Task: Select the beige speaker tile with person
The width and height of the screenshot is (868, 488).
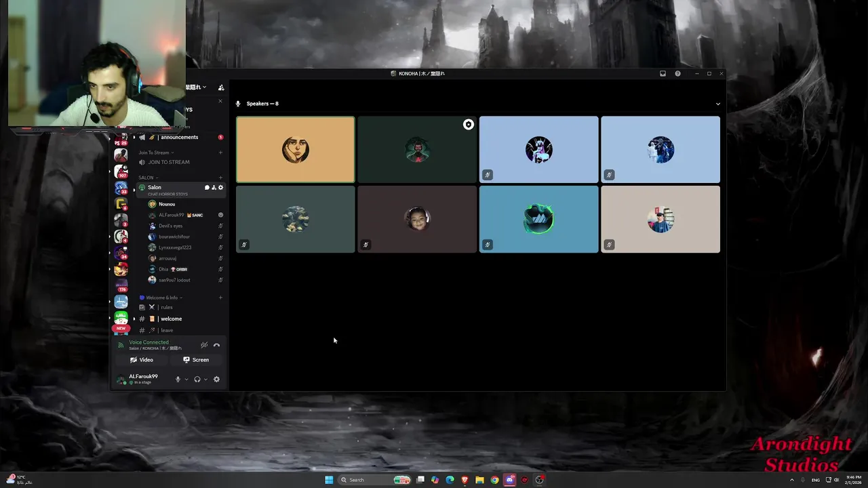Action: tap(660, 219)
